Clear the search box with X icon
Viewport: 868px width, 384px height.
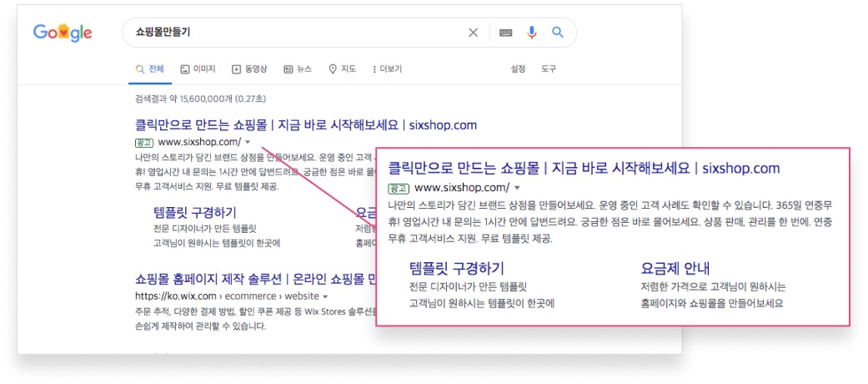click(473, 33)
